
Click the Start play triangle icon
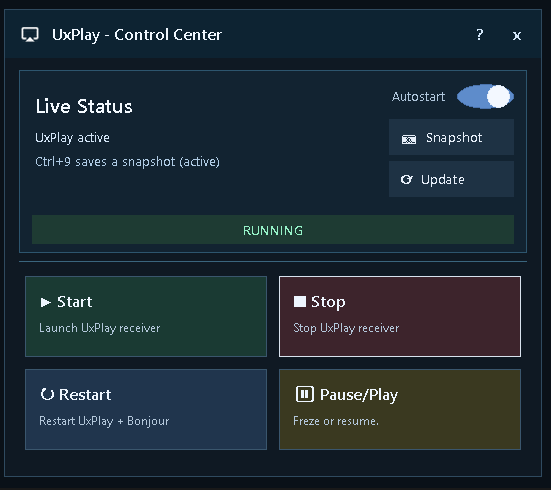click(45, 302)
